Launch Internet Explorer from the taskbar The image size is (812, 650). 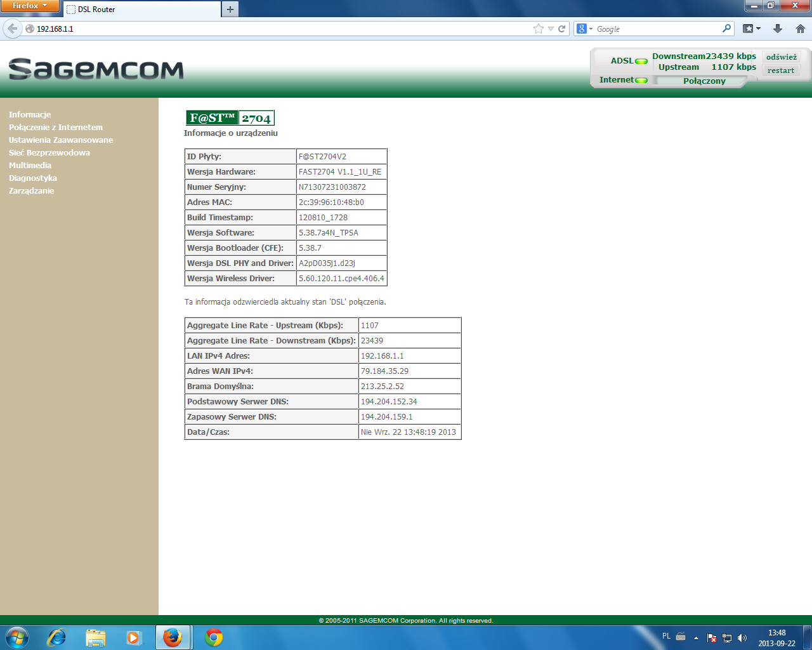pos(57,637)
